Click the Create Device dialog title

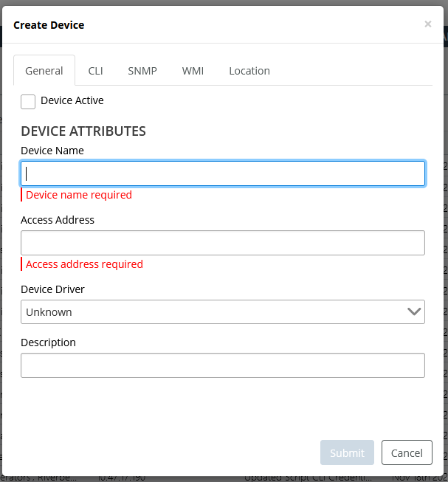[x=49, y=25]
